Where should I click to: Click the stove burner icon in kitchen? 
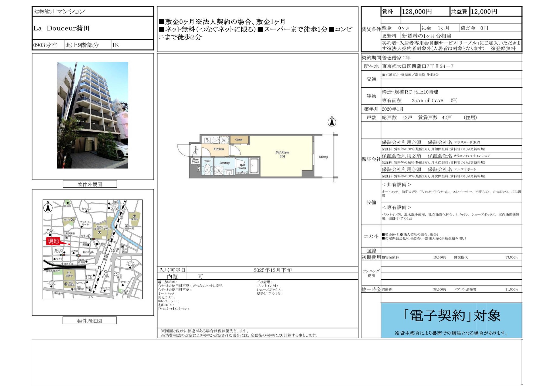208,140
